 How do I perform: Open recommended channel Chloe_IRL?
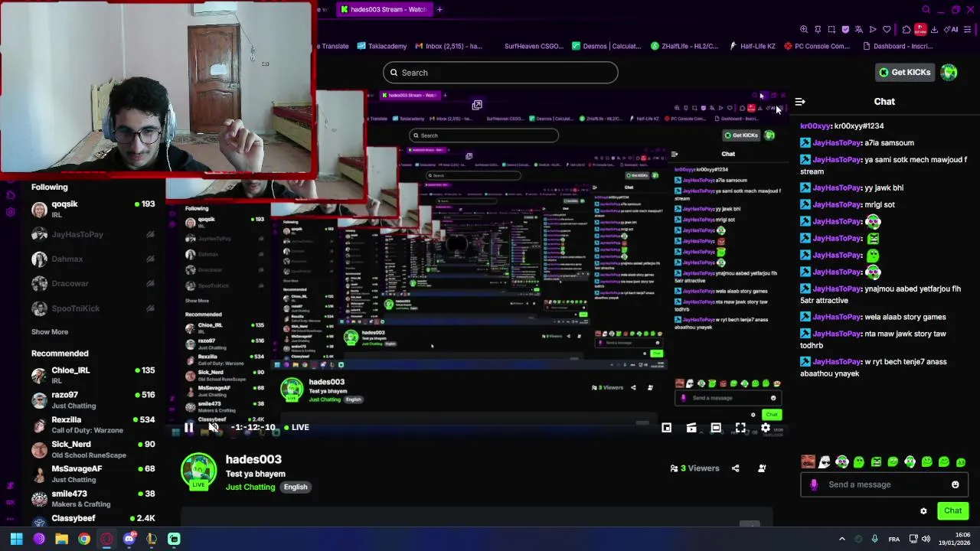(x=93, y=376)
